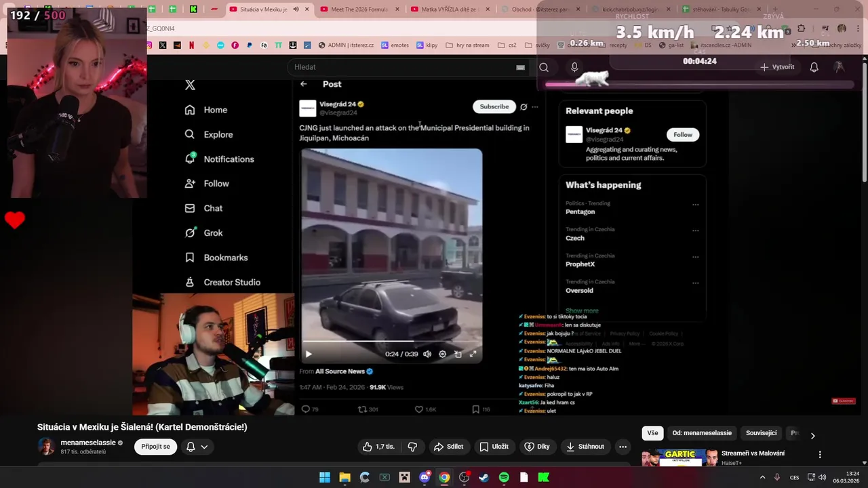Enter fullscreen on the X video
The width and height of the screenshot is (868, 488).
coord(473,354)
